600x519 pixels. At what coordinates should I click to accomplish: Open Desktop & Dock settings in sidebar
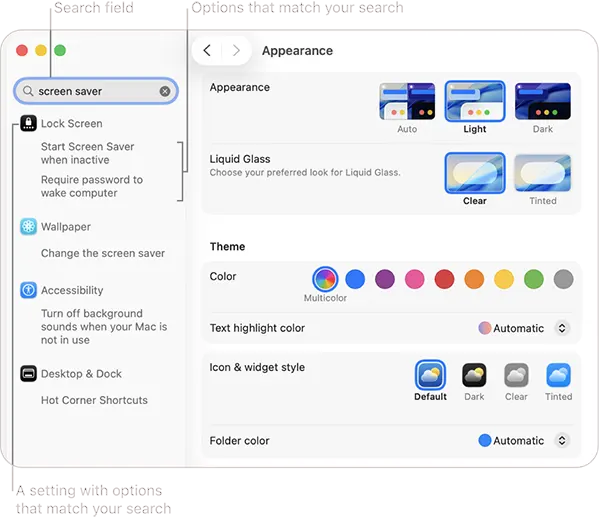(81, 374)
